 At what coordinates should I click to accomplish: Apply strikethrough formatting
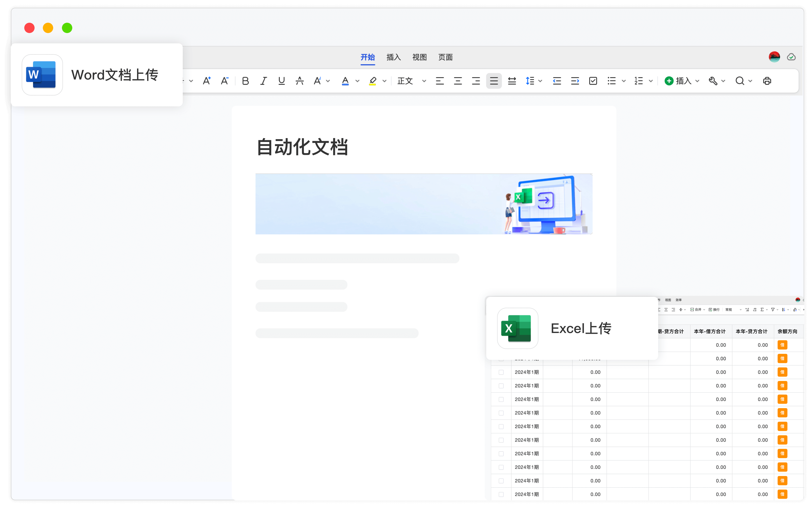[x=300, y=81]
